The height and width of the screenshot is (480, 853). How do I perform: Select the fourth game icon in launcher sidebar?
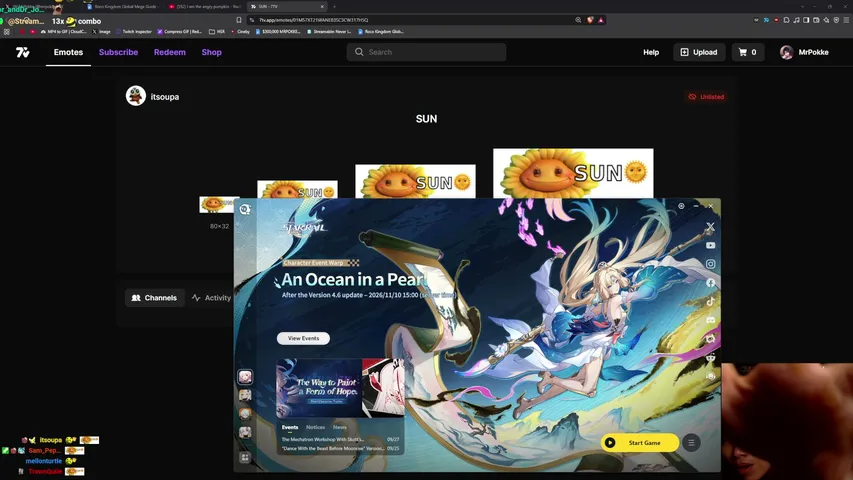coord(245,432)
